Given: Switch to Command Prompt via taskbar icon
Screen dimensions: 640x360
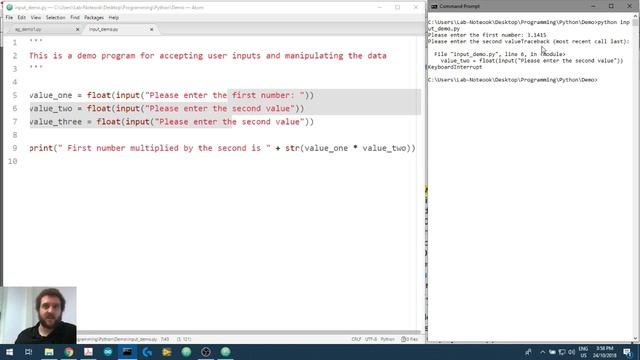Looking at the screenshot, I should [x=127, y=352].
